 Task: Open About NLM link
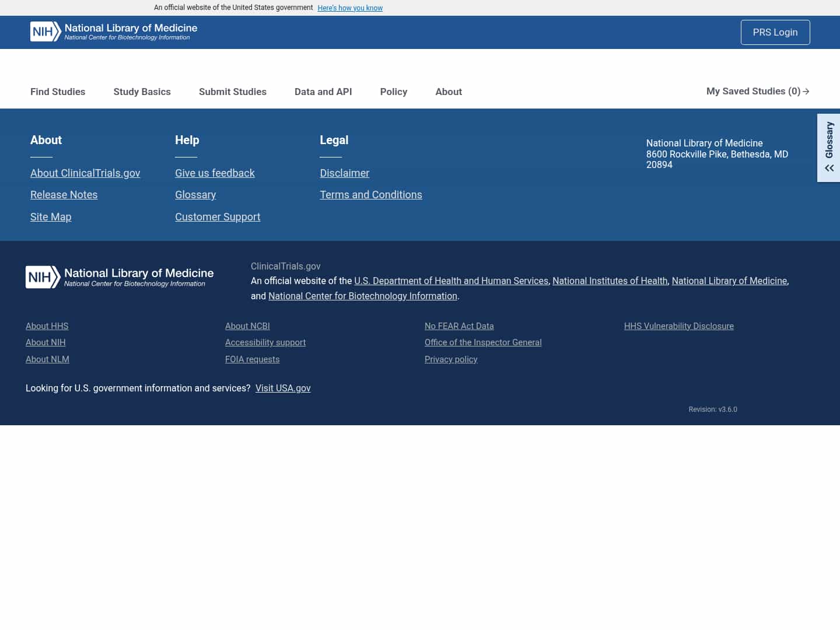pyautogui.click(x=47, y=359)
